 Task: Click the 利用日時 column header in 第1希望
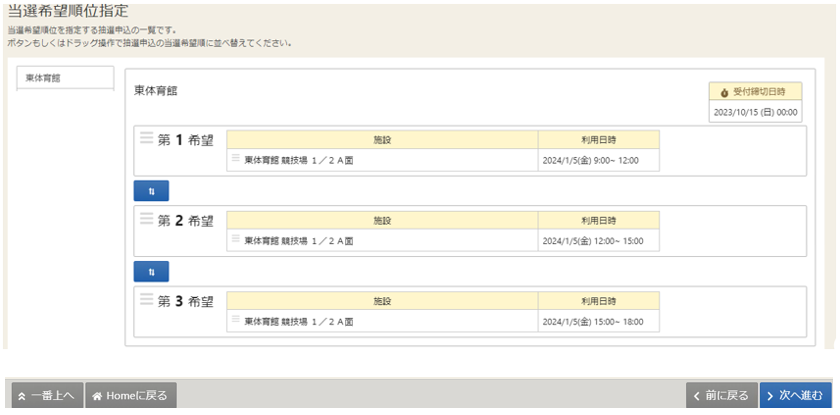point(598,139)
